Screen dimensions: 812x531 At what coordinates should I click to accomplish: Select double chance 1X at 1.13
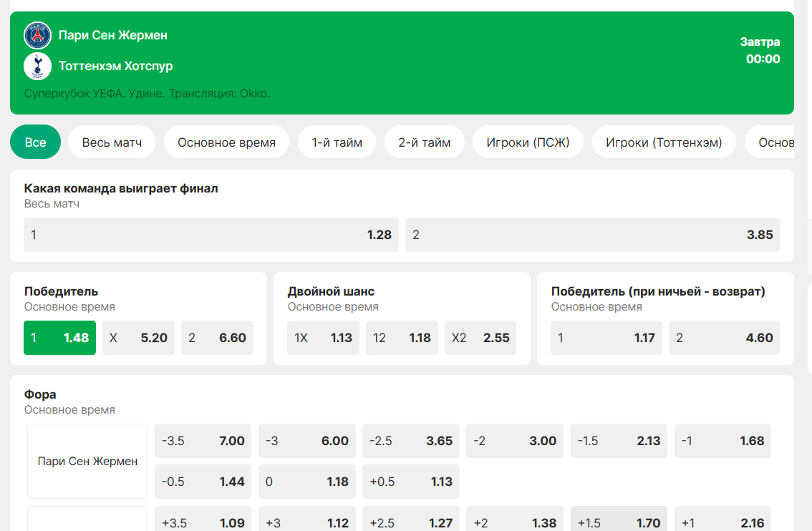[x=323, y=338]
